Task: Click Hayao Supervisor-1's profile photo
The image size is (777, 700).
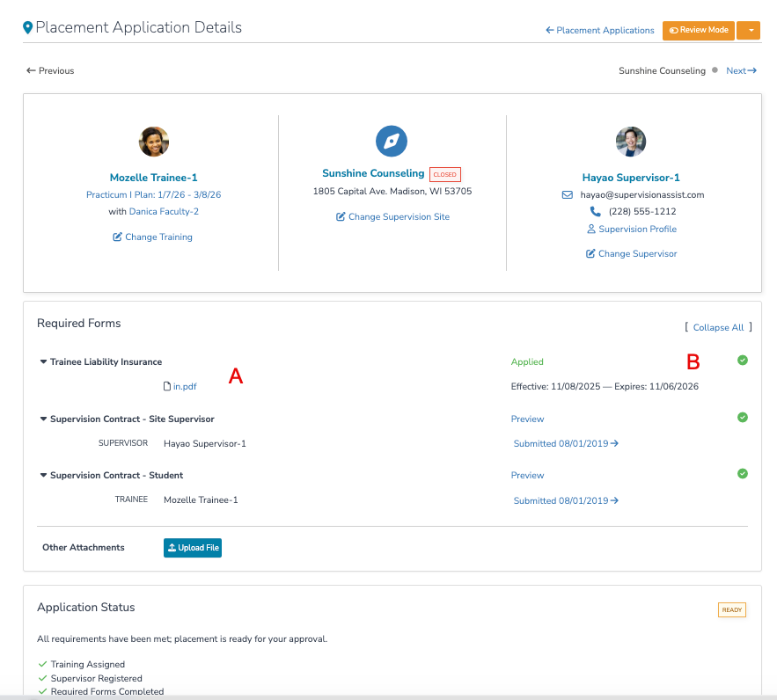Action: (x=630, y=142)
